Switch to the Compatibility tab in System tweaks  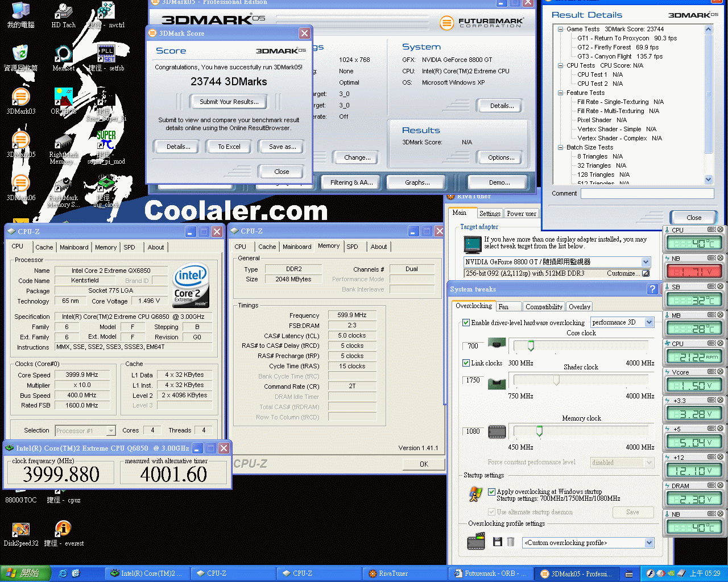click(x=544, y=307)
